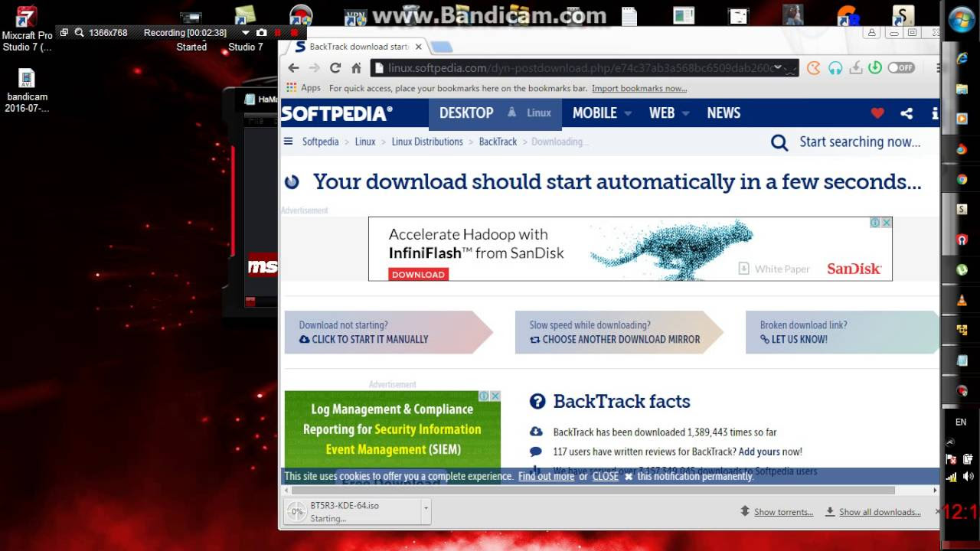Click the Bandicam magnifier icon
Image resolution: width=980 pixels, height=551 pixels.
79,33
